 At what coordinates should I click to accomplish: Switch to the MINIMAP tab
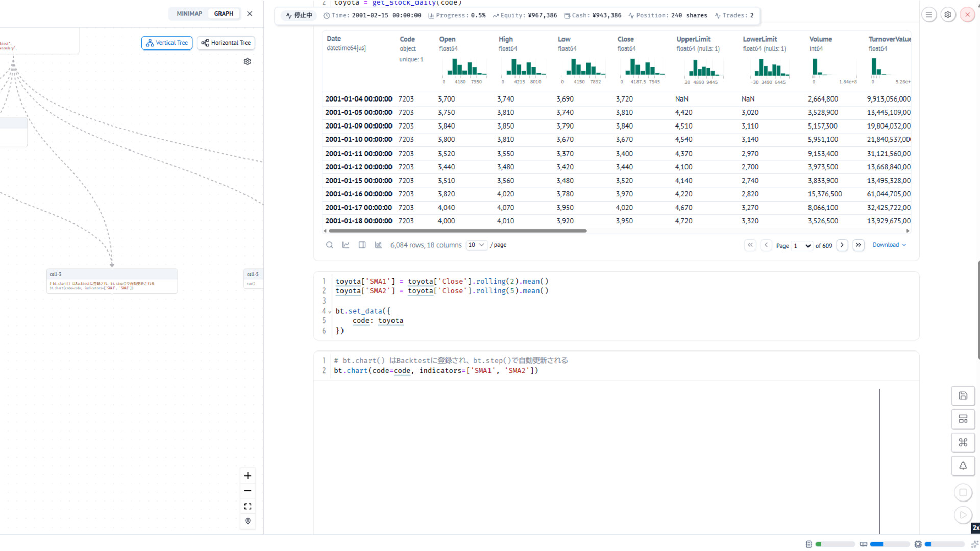[x=188, y=13]
